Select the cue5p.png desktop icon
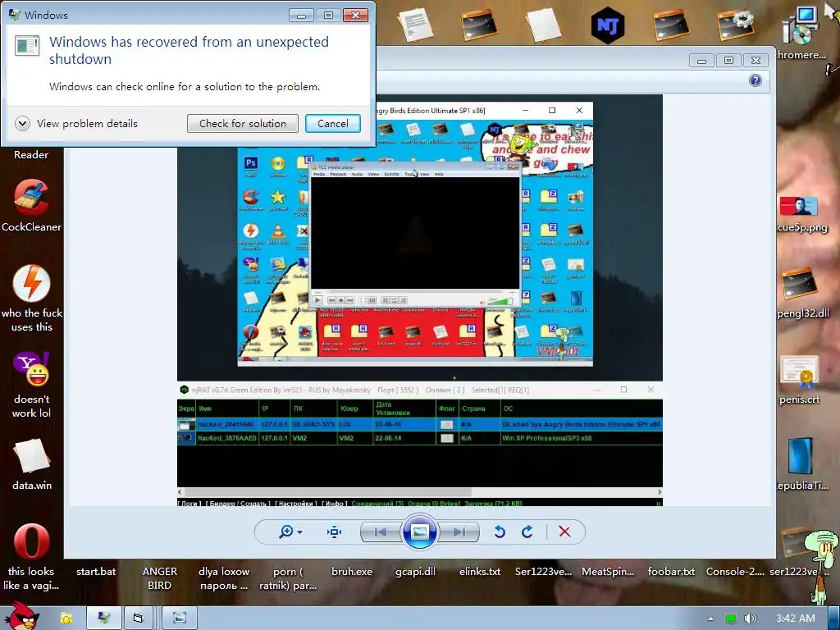The image size is (840, 630). [801, 214]
